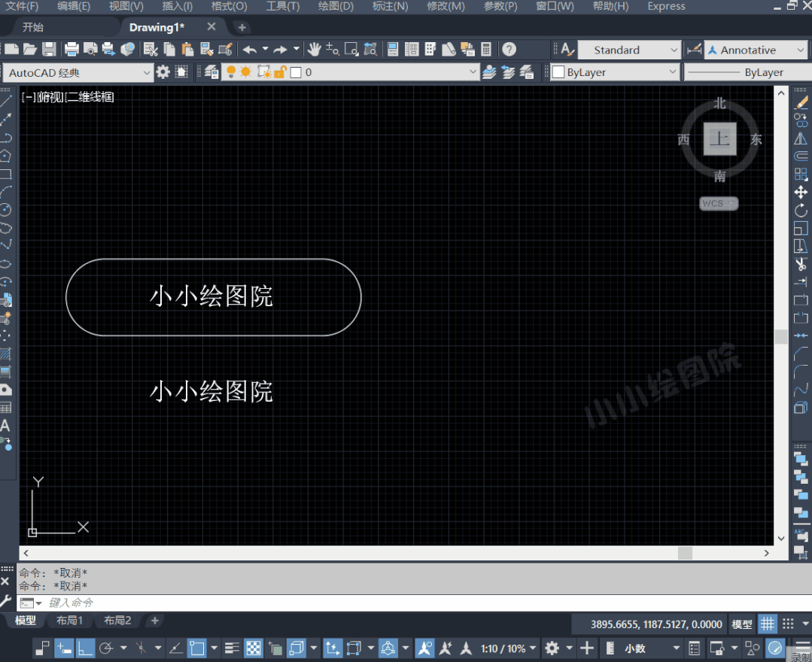This screenshot has height=662, width=812.
Task: Select the Erase tool in modify toolbar
Action: pyautogui.click(x=801, y=103)
